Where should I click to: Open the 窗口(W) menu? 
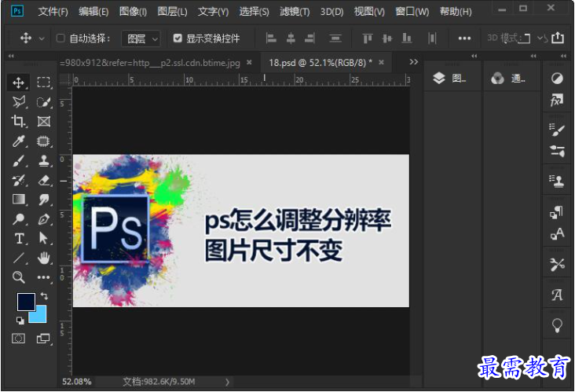click(412, 12)
